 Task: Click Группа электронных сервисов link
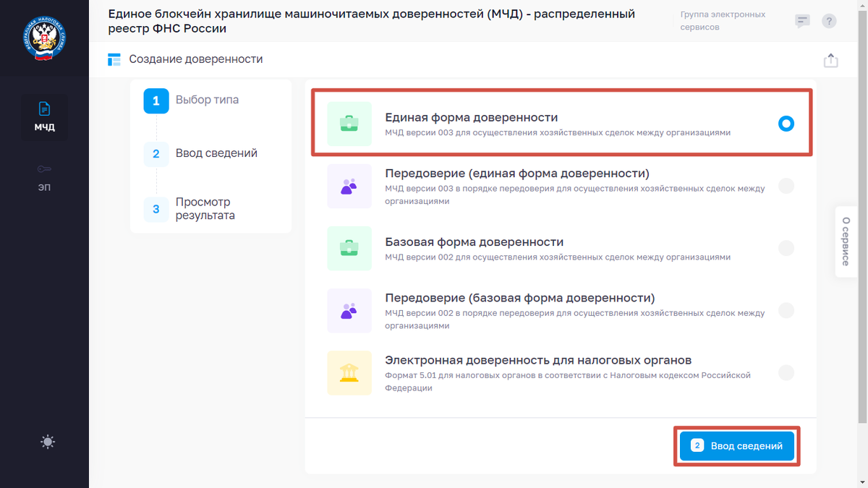point(723,21)
